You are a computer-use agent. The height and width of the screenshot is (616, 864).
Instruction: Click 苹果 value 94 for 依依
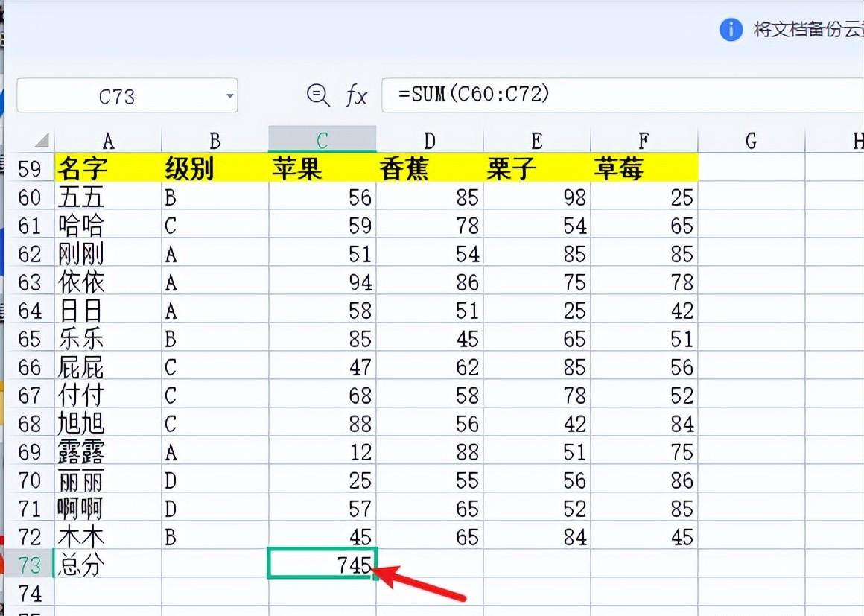coord(323,282)
